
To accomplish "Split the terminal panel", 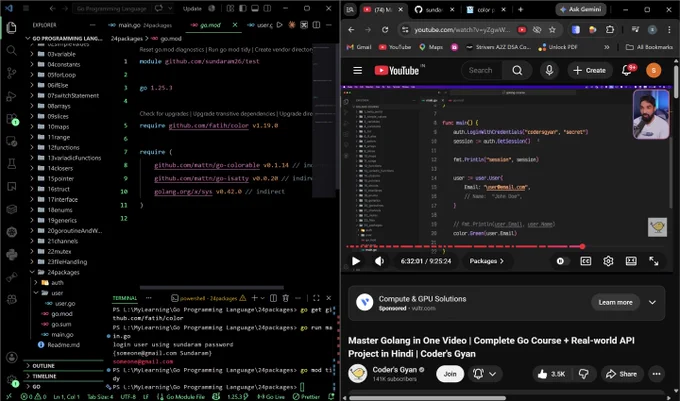I will [x=274, y=298].
